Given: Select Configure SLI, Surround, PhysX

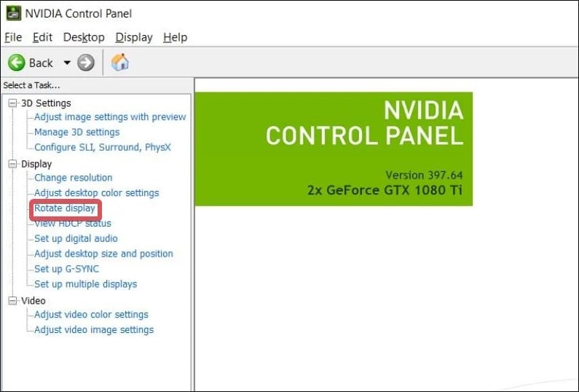Looking at the screenshot, I should pos(103,147).
